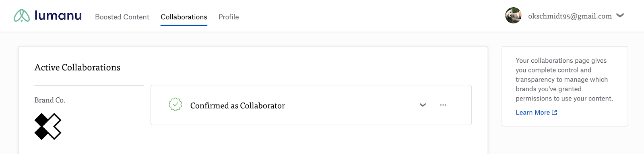
Task: Select the Collaborations tab
Action: click(x=184, y=17)
